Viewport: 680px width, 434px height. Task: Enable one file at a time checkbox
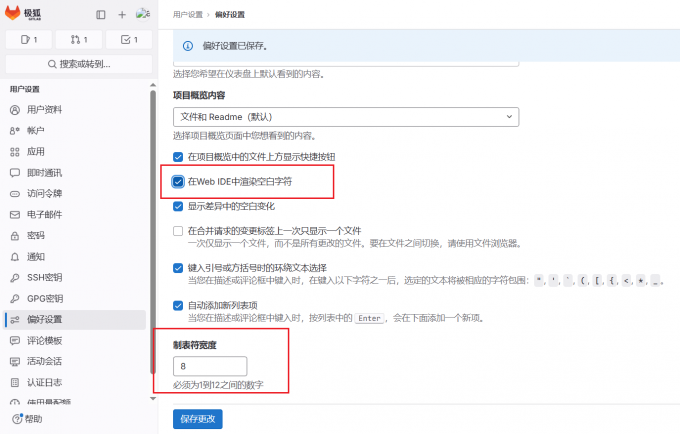(178, 231)
